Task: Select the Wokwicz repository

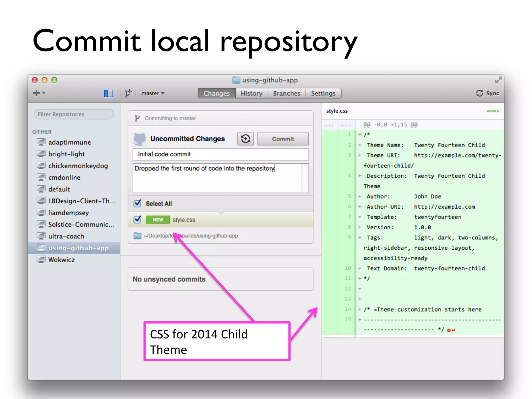Action: point(74,260)
